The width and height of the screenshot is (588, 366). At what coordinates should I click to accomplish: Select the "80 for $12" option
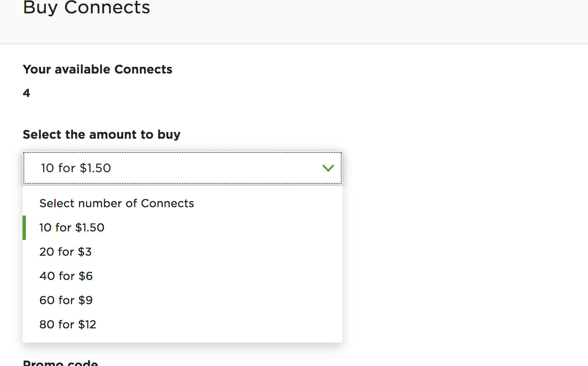[68, 325]
